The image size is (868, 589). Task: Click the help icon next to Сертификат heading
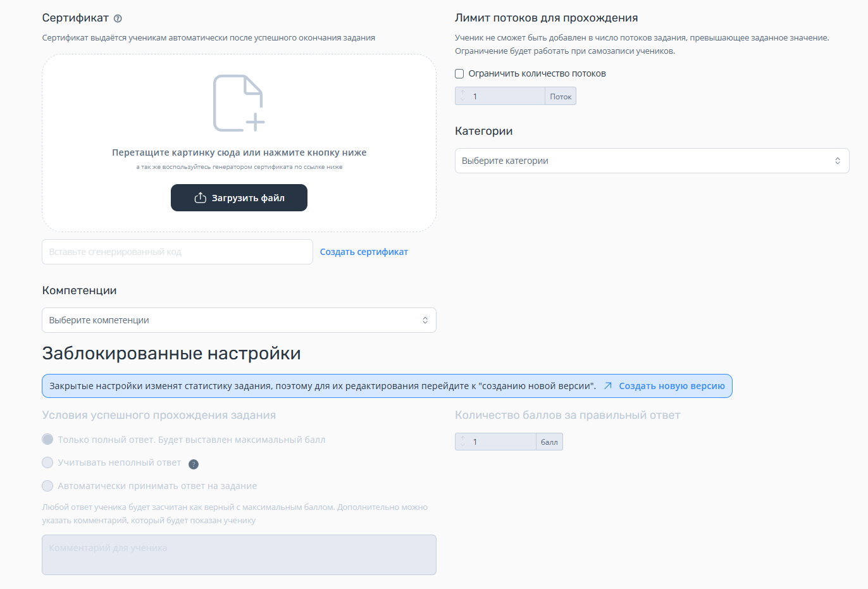(118, 18)
